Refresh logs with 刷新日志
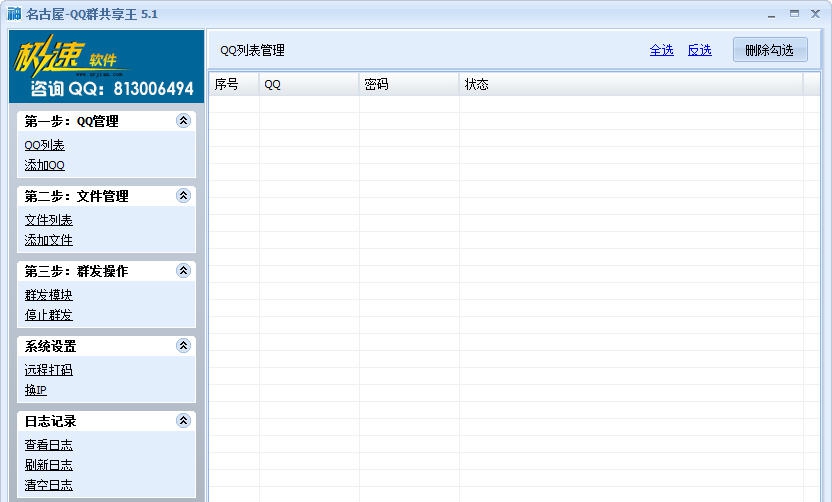832x502 pixels. [x=48, y=465]
